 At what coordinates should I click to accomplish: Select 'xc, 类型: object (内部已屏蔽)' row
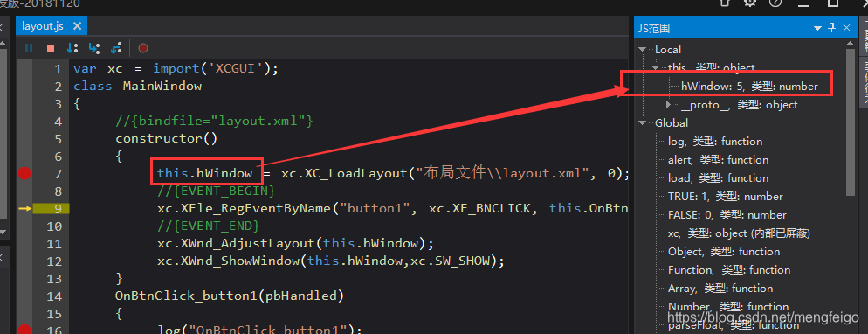739,233
